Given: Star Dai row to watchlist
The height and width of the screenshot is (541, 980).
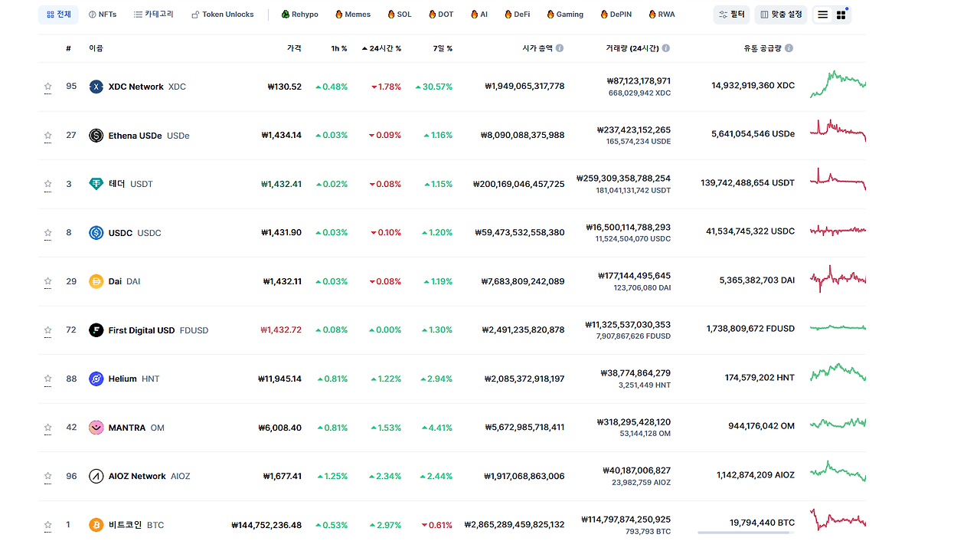Looking at the screenshot, I should coord(48,281).
